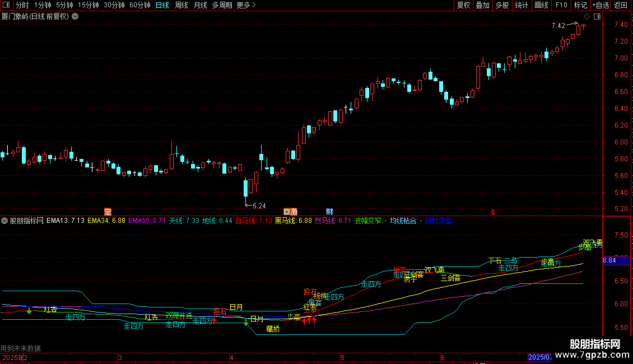Click the 藏娇 signal label in indicator
The width and height of the screenshot is (633, 364).
click(x=273, y=329)
